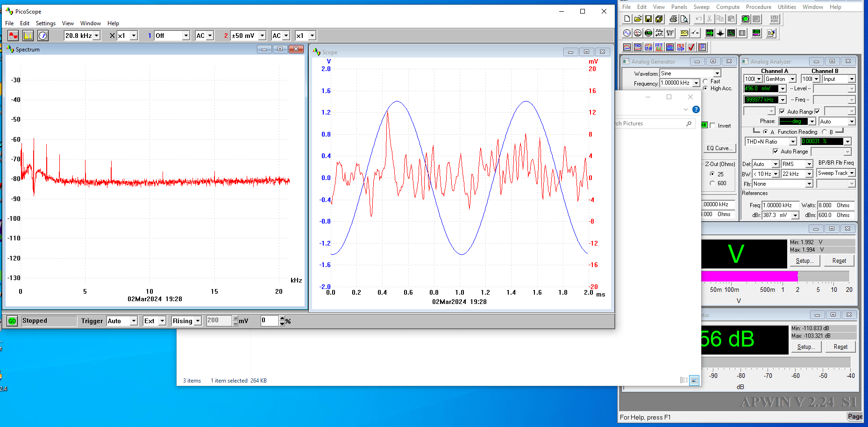Open the STAT BIT status bits panel icon
Viewport: 868px width, 427px height.
pyautogui.click(x=670, y=33)
